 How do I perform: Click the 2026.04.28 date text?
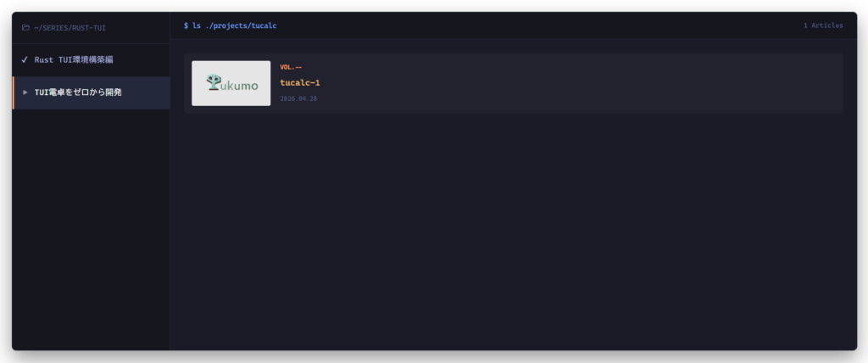(298, 98)
